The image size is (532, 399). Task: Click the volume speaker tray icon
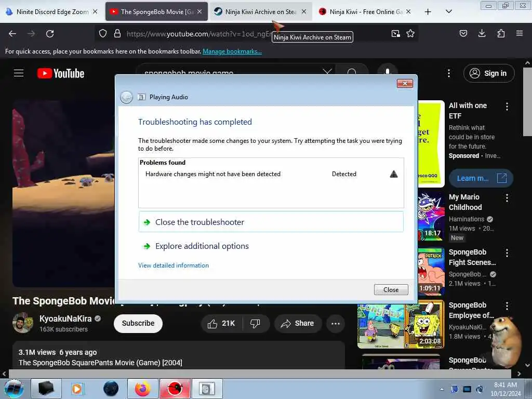click(480, 389)
